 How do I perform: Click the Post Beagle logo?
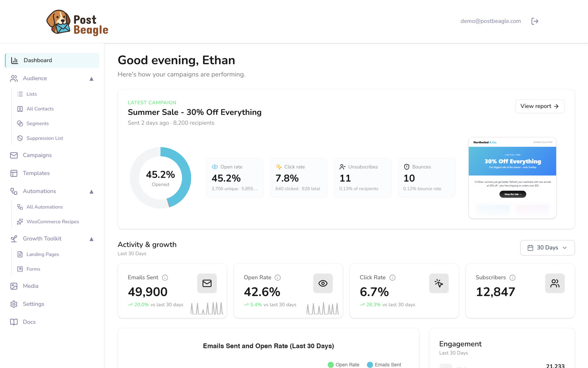coord(77,22)
